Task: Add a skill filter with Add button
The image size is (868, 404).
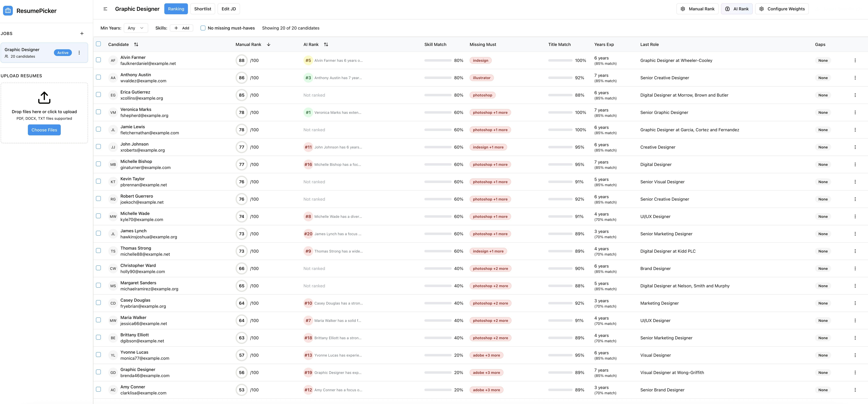Action: 182,28
